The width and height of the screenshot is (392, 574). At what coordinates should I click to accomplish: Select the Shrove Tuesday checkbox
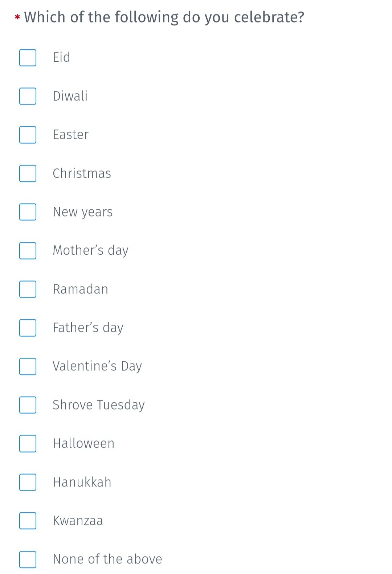tap(28, 405)
